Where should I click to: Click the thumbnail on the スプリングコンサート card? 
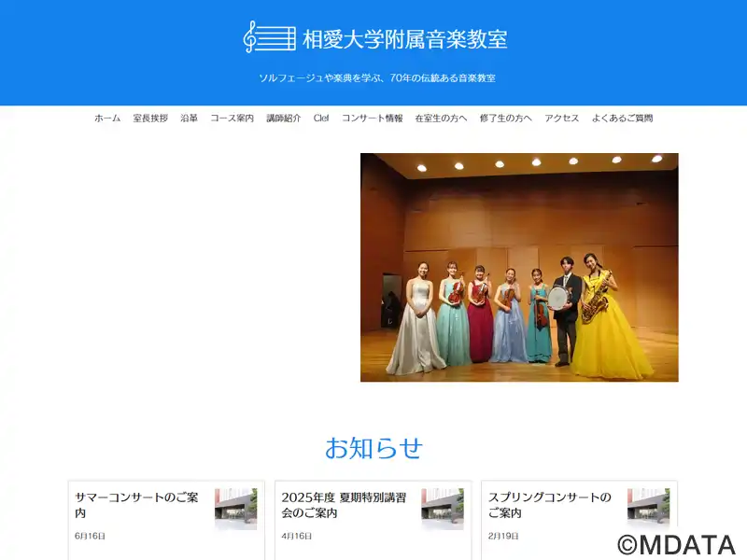tap(649, 509)
